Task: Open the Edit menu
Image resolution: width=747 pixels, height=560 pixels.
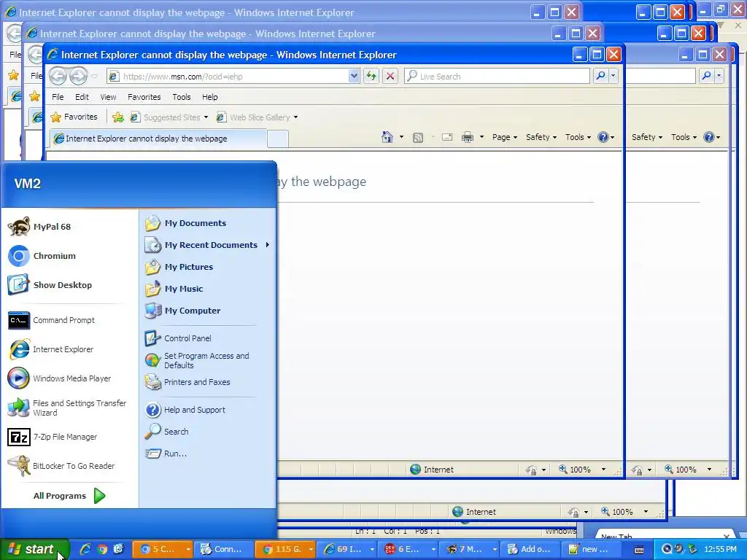Action: pos(82,97)
